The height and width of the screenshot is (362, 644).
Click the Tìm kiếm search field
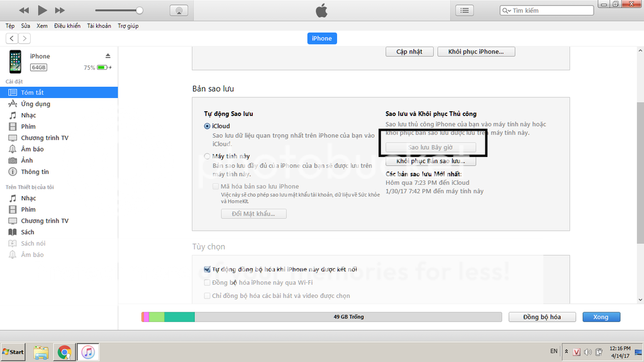click(x=547, y=10)
